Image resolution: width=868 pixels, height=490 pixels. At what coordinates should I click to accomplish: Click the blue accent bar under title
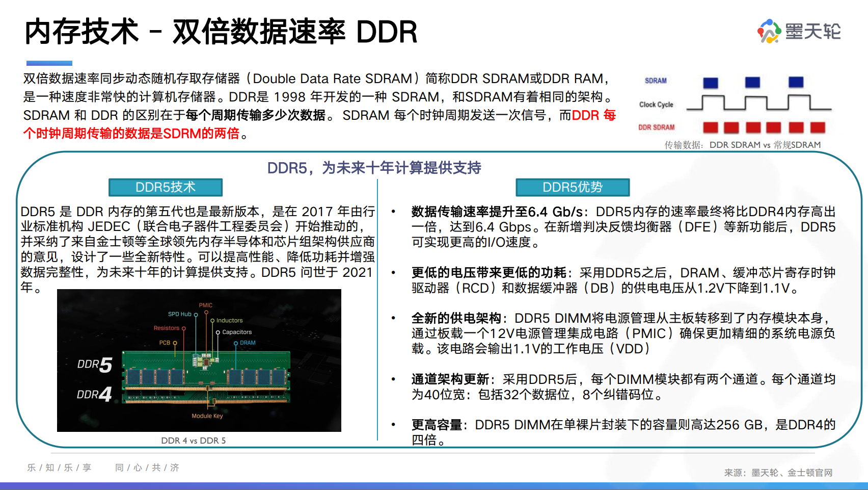[x=49, y=63]
